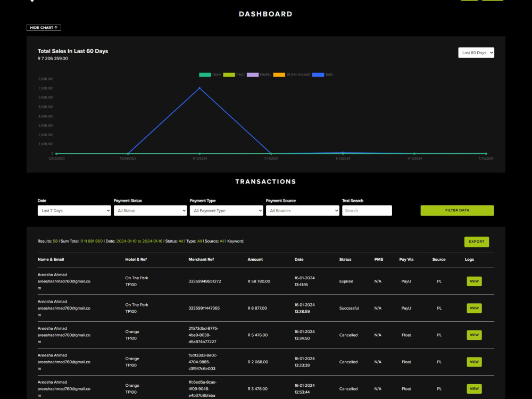Click the chart peak point at 1/10/2024
Viewport: 532px width, 399px height.
tap(199, 88)
